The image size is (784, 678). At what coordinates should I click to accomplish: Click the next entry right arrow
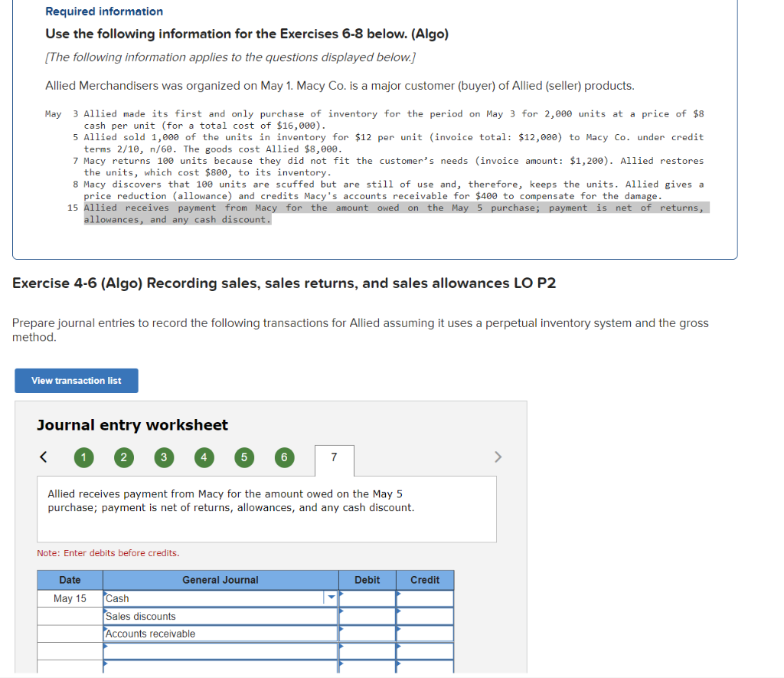pos(498,457)
